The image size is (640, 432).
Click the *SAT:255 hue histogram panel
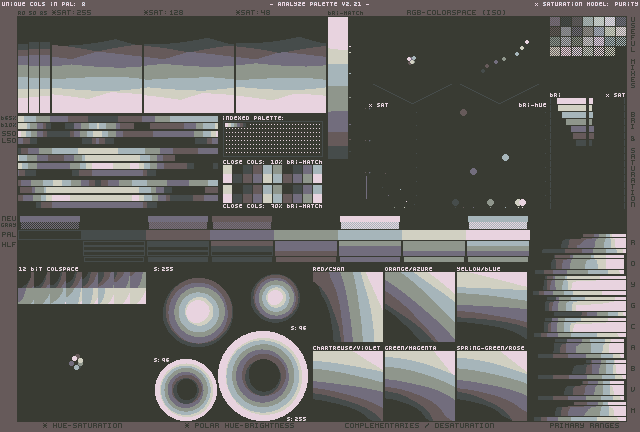(x=97, y=76)
